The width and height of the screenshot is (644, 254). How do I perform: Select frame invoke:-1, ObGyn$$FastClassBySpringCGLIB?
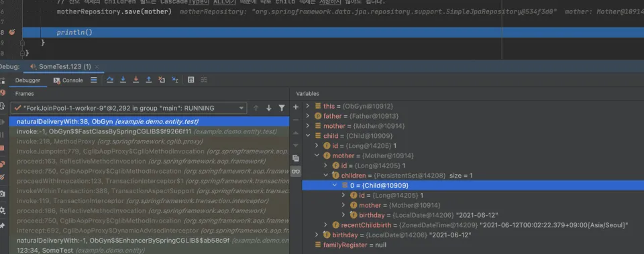click(149, 132)
